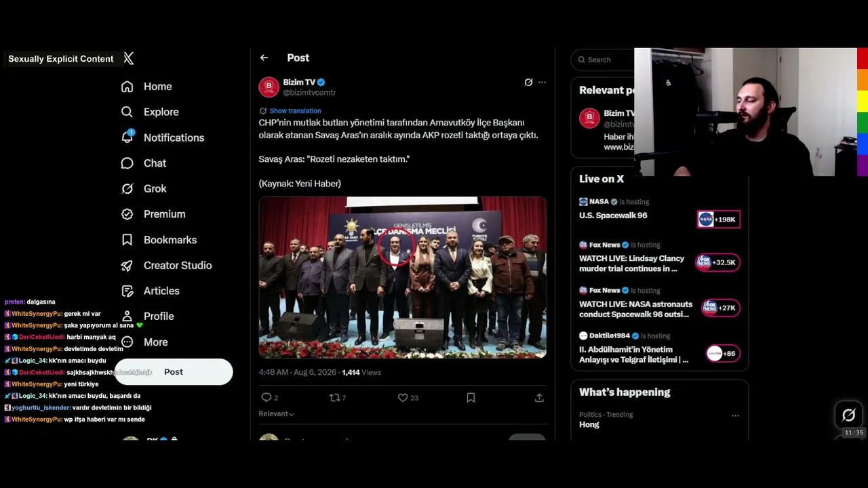
Task: Open the Profile person icon
Action: click(x=127, y=317)
